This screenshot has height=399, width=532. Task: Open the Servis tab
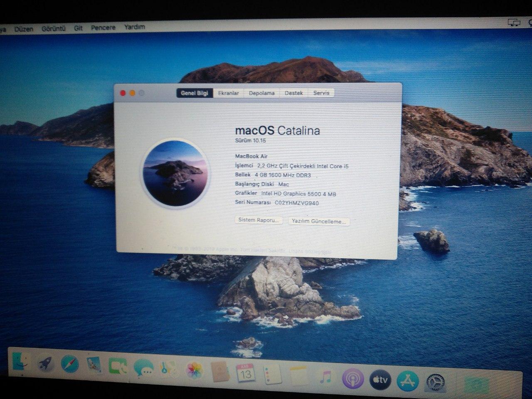coord(321,93)
